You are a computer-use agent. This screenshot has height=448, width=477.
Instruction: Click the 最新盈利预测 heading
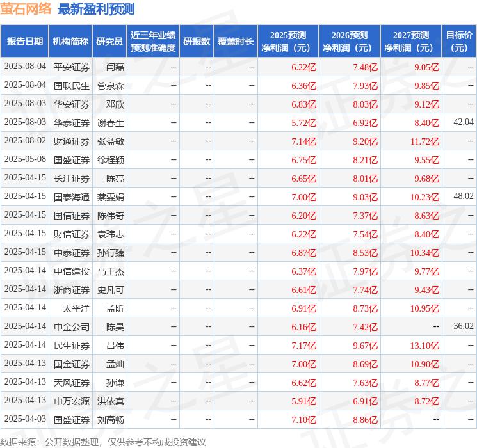coord(96,9)
